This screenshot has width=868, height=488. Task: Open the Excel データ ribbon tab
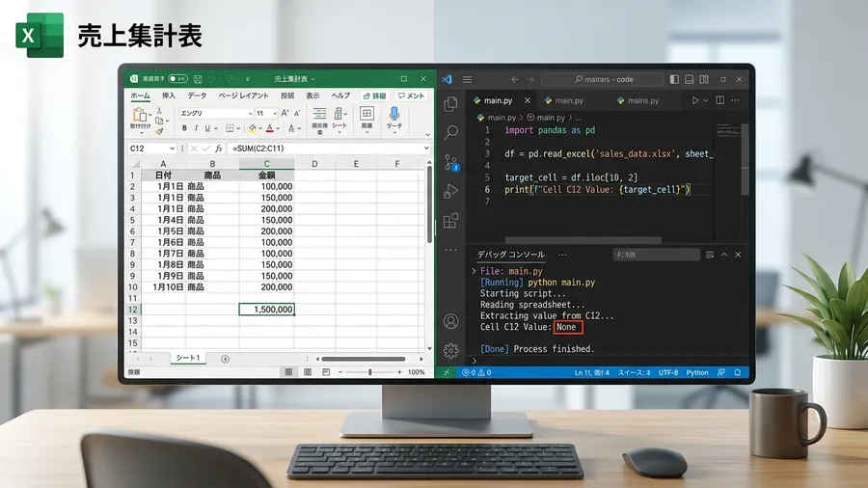197,95
